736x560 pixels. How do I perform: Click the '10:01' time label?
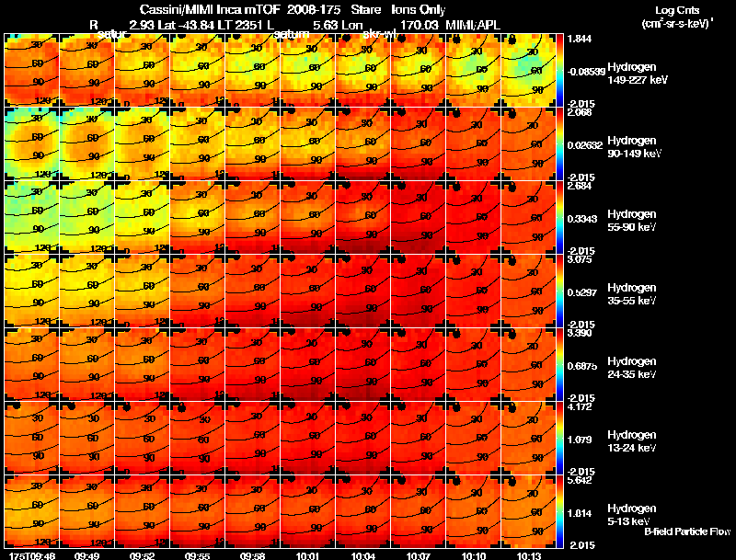[x=307, y=555]
